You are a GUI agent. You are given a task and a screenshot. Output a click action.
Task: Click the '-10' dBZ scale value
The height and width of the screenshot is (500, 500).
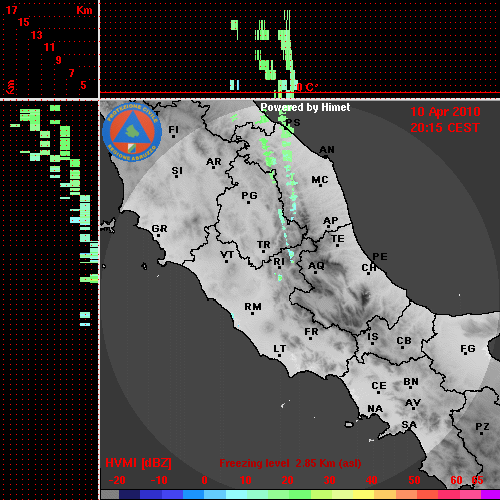[159, 480]
